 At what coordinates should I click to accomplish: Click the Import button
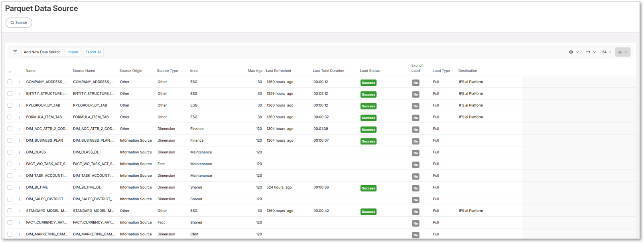pyautogui.click(x=73, y=52)
